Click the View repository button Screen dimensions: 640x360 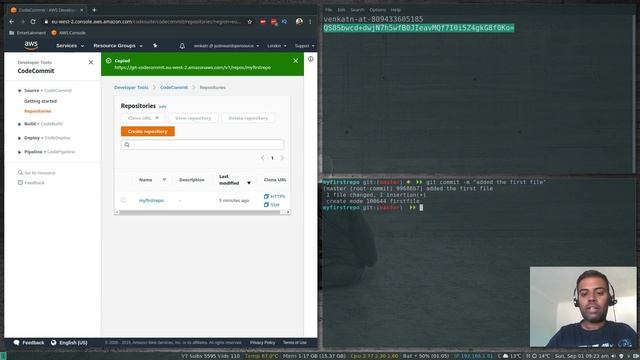tap(193, 118)
